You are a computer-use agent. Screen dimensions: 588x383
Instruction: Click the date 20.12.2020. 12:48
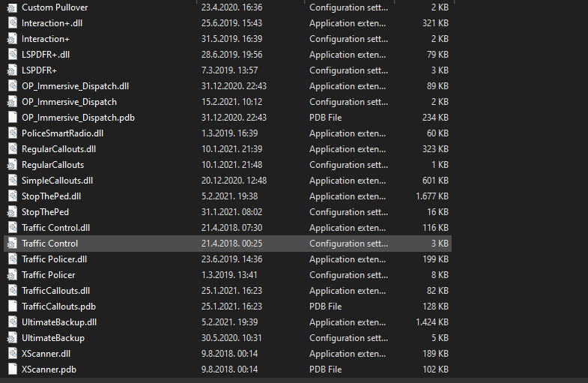pyautogui.click(x=234, y=181)
